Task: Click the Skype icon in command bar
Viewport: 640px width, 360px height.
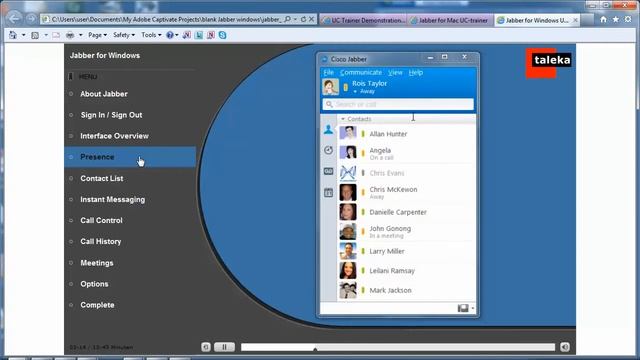Action: pos(222,35)
